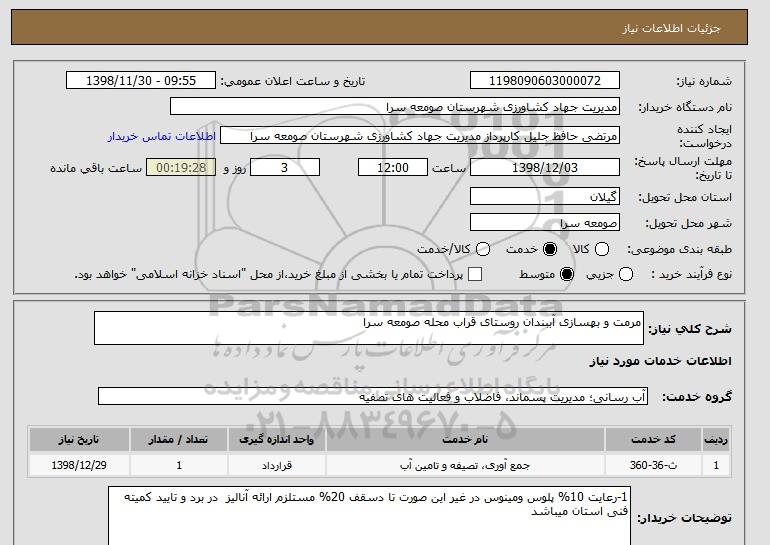Viewport: 770px width, 545px height.
Task: Click the کد خدمت column header
Action: pyautogui.click(x=653, y=439)
